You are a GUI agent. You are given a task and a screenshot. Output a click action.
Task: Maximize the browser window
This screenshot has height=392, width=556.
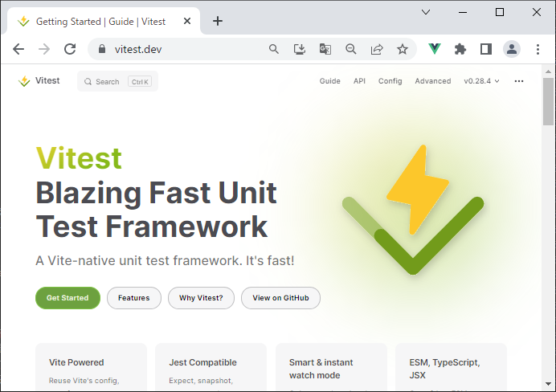[499, 12]
